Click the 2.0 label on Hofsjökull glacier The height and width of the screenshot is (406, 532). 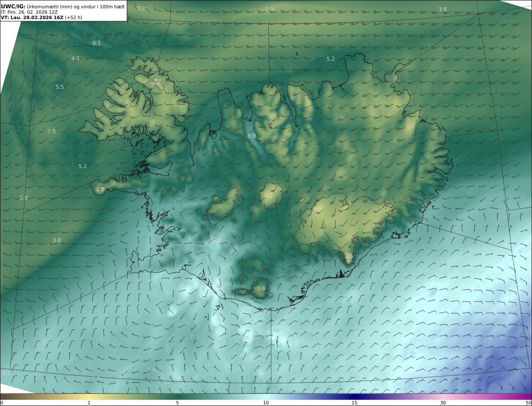(268, 195)
